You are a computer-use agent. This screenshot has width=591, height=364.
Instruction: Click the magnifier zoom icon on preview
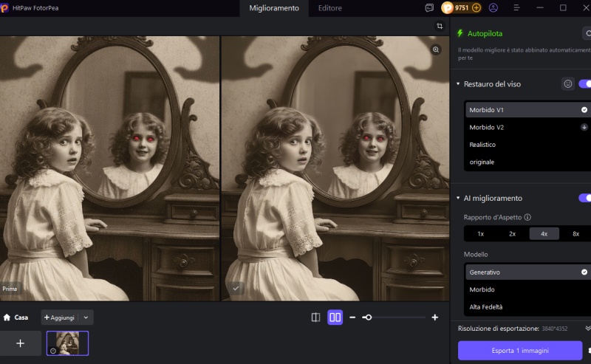pos(436,49)
